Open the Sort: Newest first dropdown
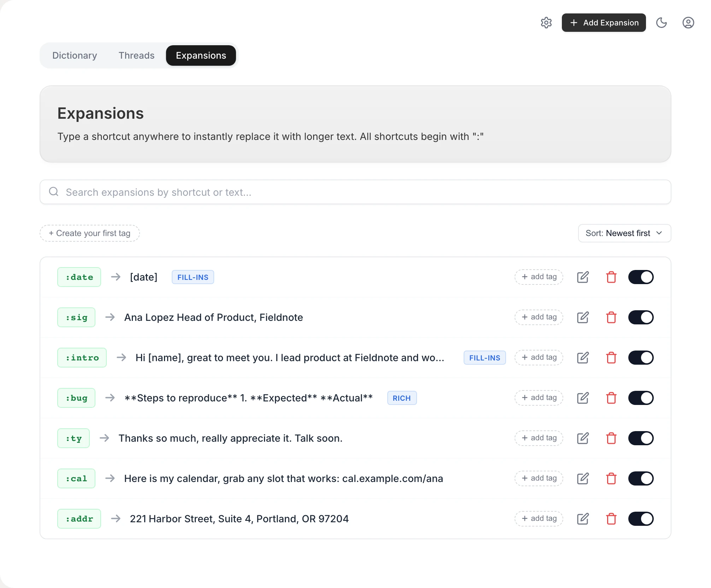The image size is (711, 588). click(624, 233)
